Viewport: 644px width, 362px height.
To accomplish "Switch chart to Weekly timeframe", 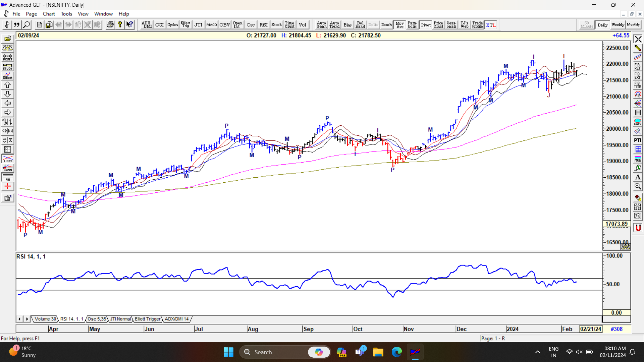I will pyautogui.click(x=618, y=25).
